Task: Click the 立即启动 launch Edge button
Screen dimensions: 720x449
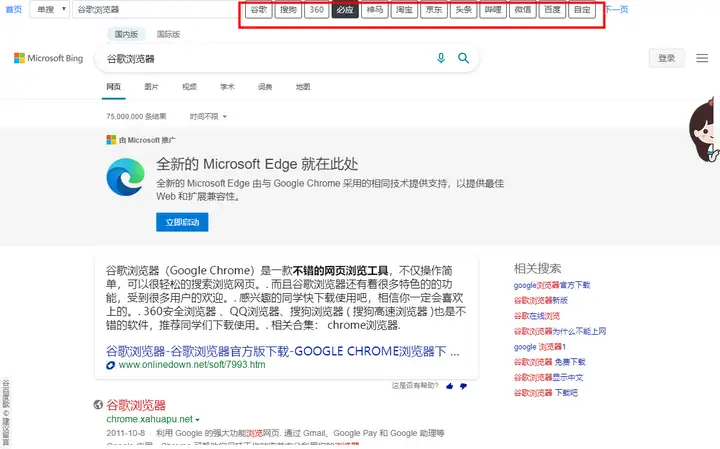Action: point(182,222)
